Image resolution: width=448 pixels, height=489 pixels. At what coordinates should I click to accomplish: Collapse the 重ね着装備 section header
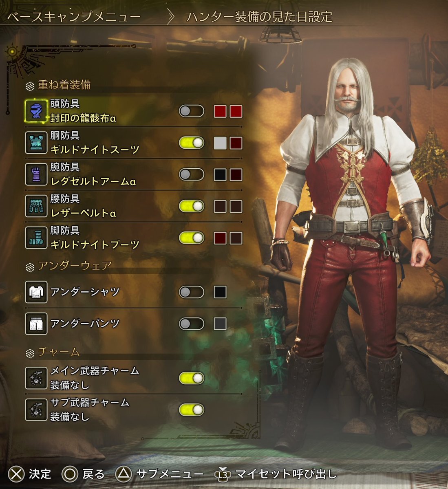(58, 85)
